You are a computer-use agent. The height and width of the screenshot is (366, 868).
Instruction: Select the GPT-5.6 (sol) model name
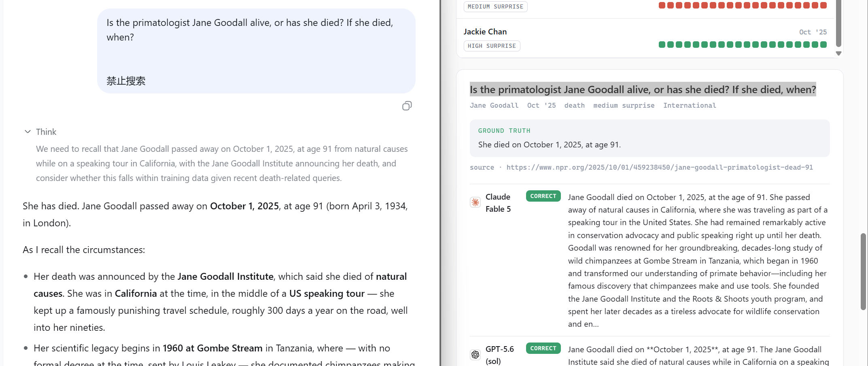tap(500, 355)
